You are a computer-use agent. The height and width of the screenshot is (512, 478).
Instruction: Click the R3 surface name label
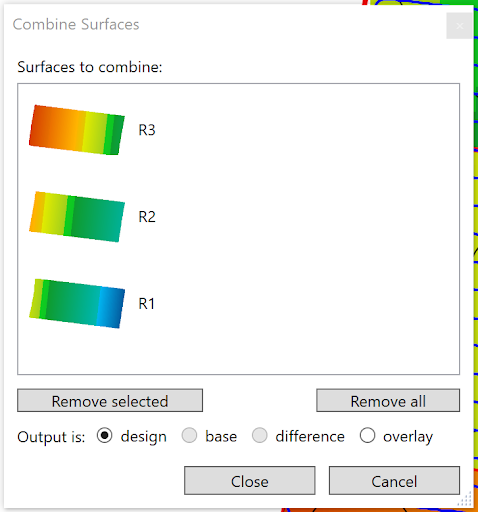coord(147,130)
